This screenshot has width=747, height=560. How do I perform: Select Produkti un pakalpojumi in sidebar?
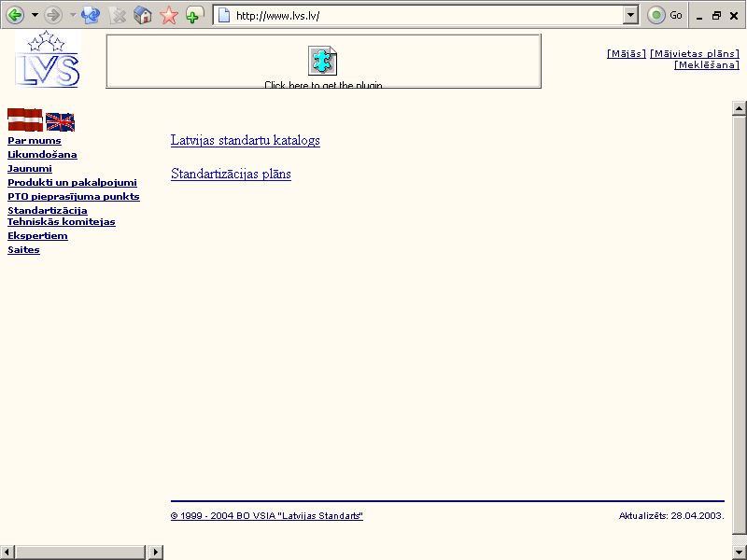point(72,183)
